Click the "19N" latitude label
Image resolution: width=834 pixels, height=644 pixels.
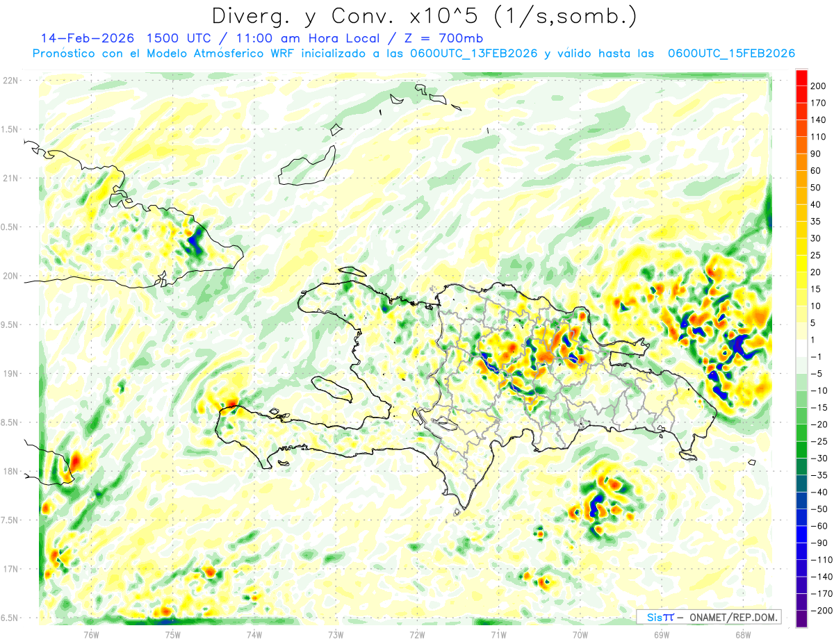(10, 374)
